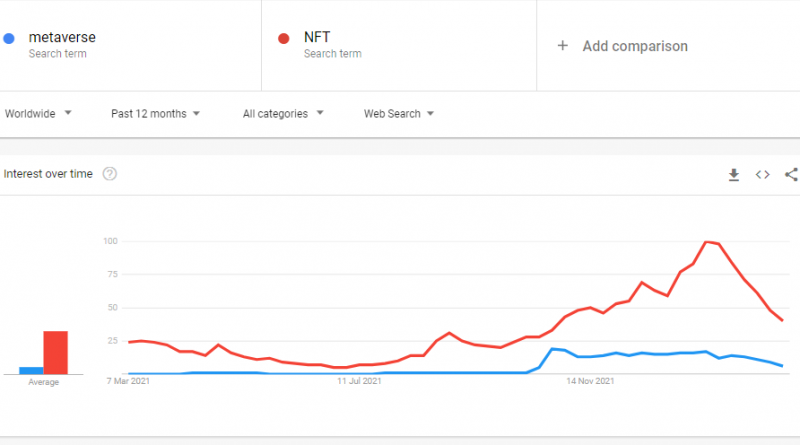Click the 11 Jul 2021 axis label

(x=360, y=381)
